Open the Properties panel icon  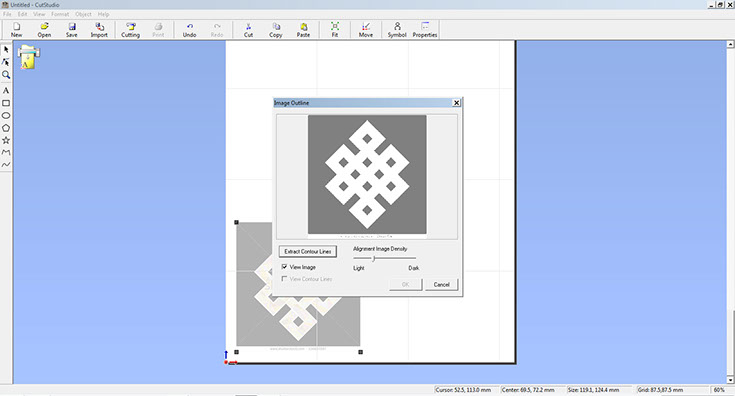[425, 30]
